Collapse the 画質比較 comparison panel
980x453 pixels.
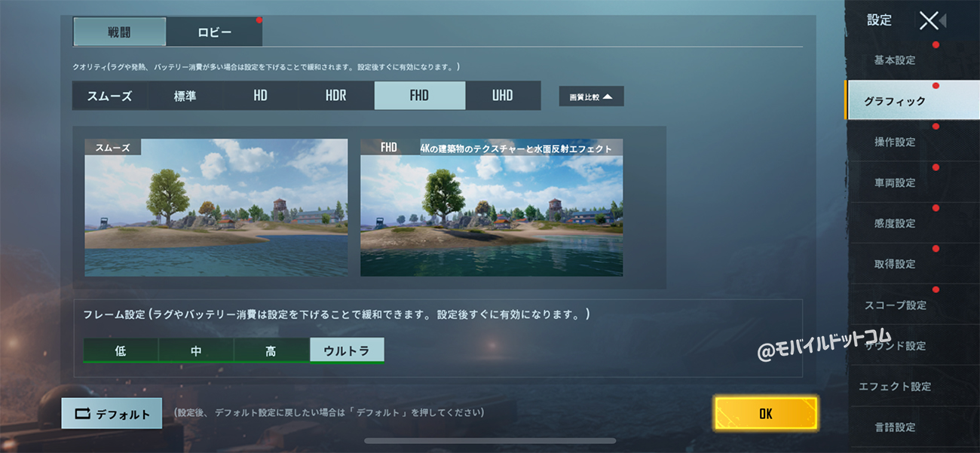tap(591, 96)
